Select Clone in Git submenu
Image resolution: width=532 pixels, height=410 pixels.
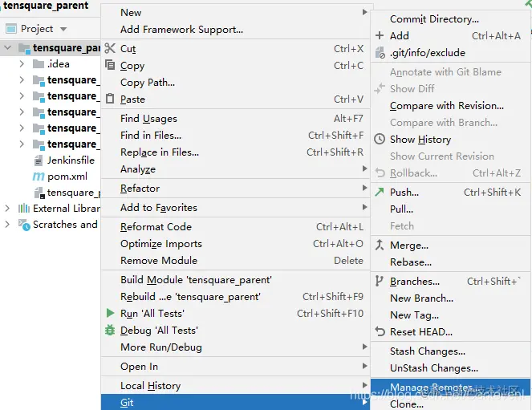coord(451,404)
